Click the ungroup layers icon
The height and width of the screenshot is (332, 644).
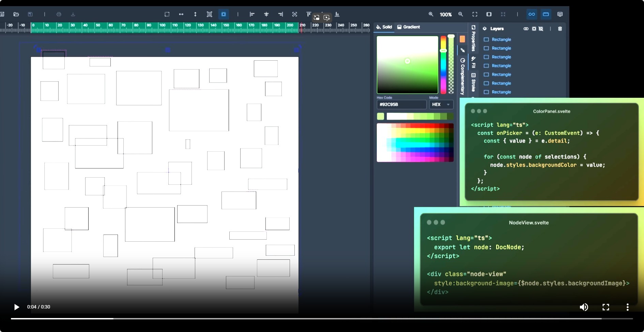541,29
